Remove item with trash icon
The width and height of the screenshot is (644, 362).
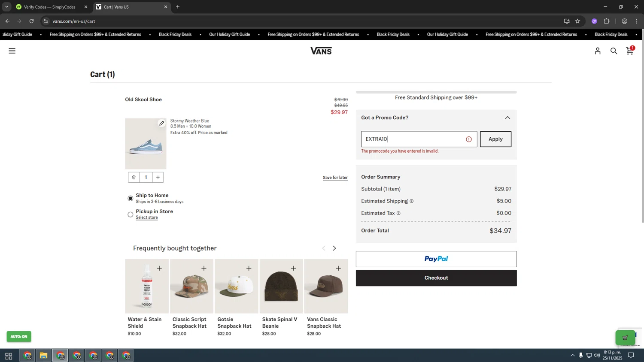pos(134,177)
